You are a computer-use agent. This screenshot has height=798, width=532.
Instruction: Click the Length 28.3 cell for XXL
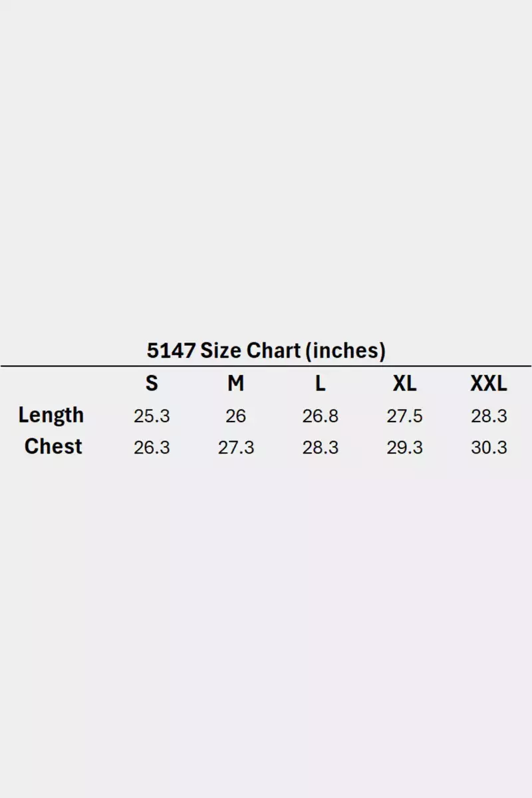point(489,416)
